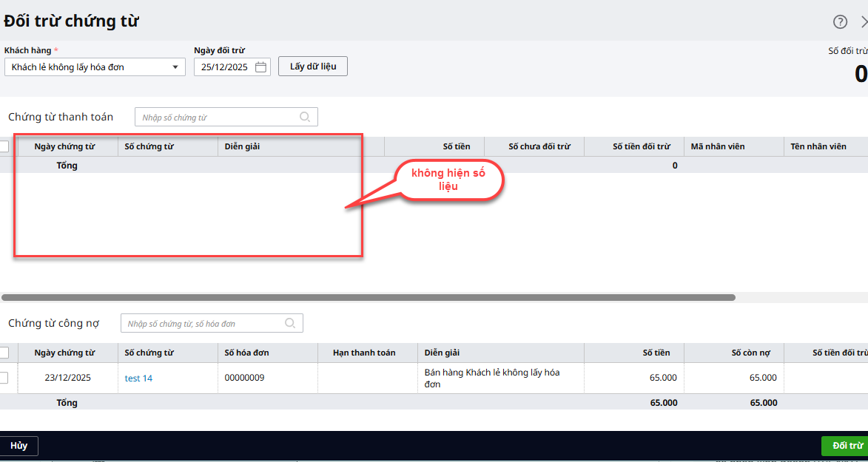Click the help question mark icon

pyautogui.click(x=840, y=21)
